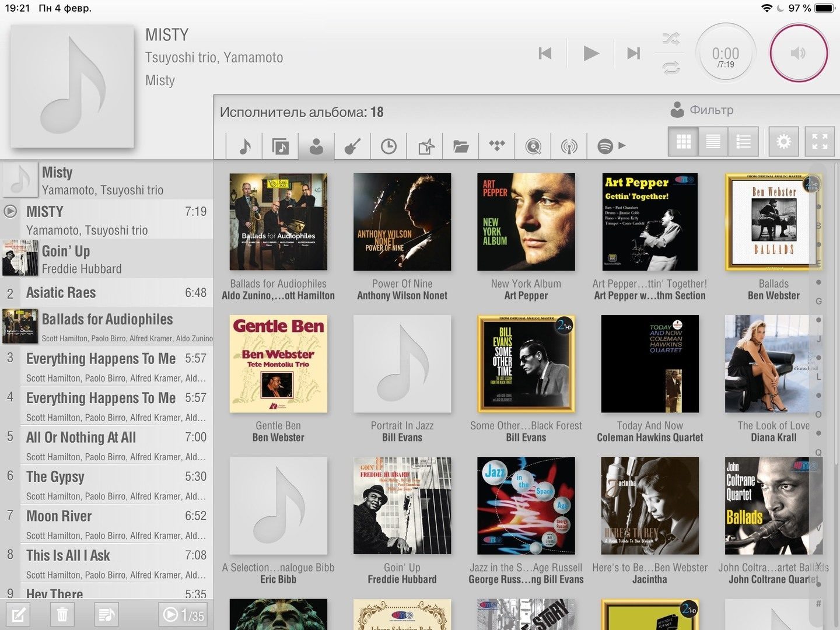Switch to grid thumbnail view
840x630 pixels.
pyautogui.click(x=683, y=142)
